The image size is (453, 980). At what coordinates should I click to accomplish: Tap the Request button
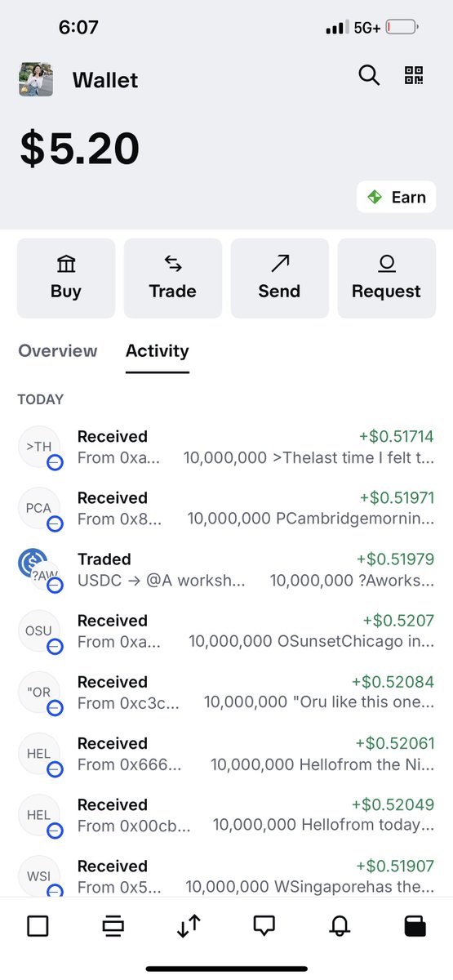pos(387,278)
